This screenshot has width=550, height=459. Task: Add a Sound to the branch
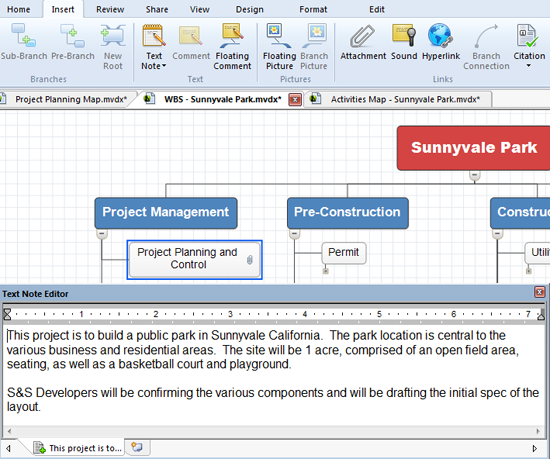pyautogui.click(x=404, y=42)
